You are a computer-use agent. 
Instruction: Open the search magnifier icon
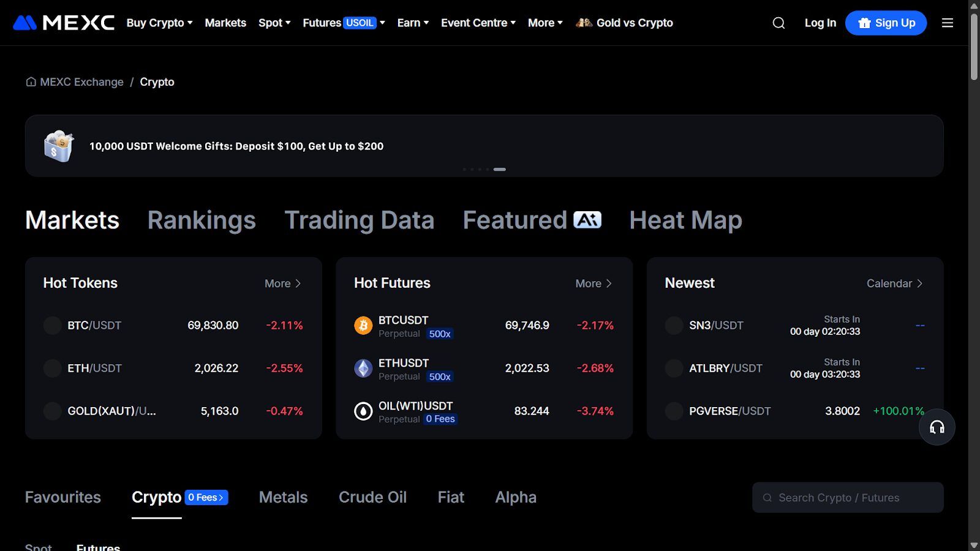(778, 23)
